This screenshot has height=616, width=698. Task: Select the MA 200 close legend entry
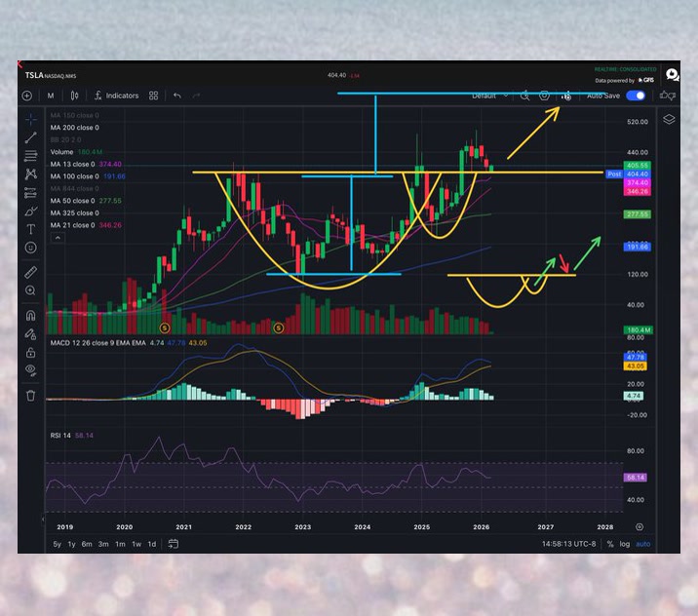pos(75,128)
